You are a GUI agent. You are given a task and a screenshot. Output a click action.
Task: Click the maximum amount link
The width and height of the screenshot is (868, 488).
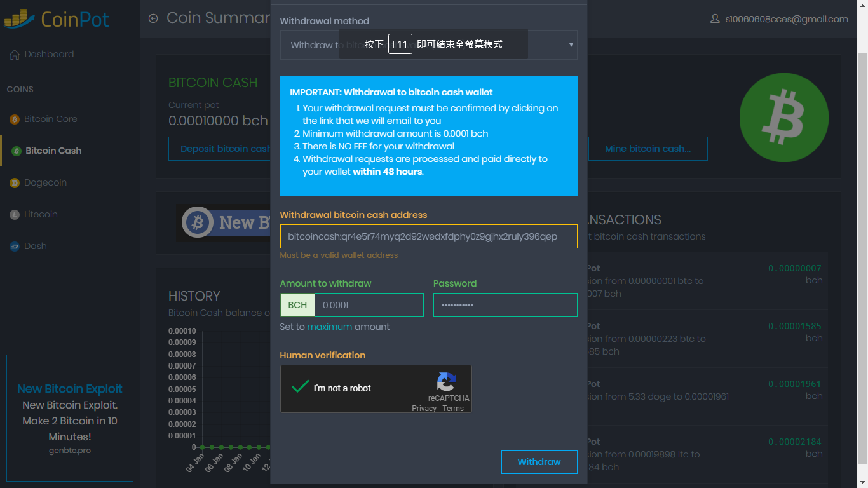pyautogui.click(x=329, y=327)
